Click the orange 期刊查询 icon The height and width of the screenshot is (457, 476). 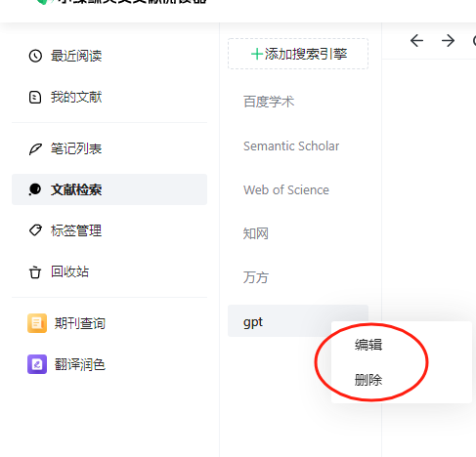click(37, 323)
